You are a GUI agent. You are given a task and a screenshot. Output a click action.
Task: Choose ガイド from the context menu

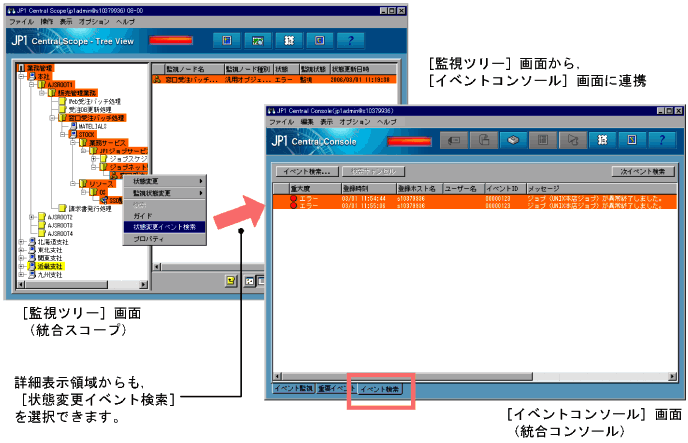pos(165,216)
